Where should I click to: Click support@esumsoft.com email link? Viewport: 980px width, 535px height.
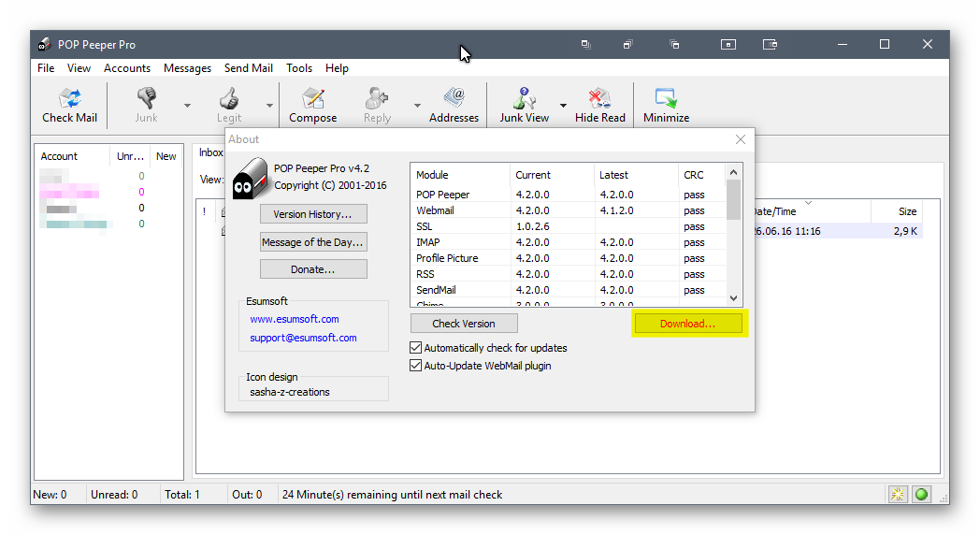click(x=303, y=338)
